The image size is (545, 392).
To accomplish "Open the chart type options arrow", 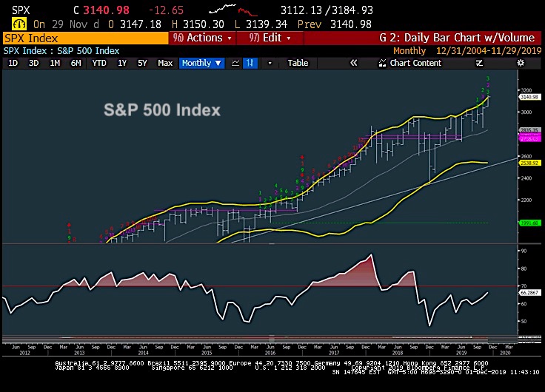I will tap(270, 63).
